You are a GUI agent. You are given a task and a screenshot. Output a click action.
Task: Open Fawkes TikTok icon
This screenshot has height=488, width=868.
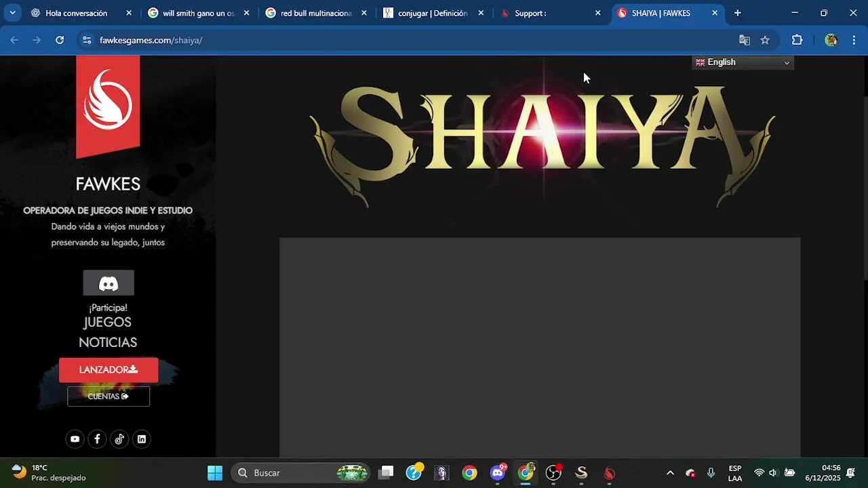(119, 439)
